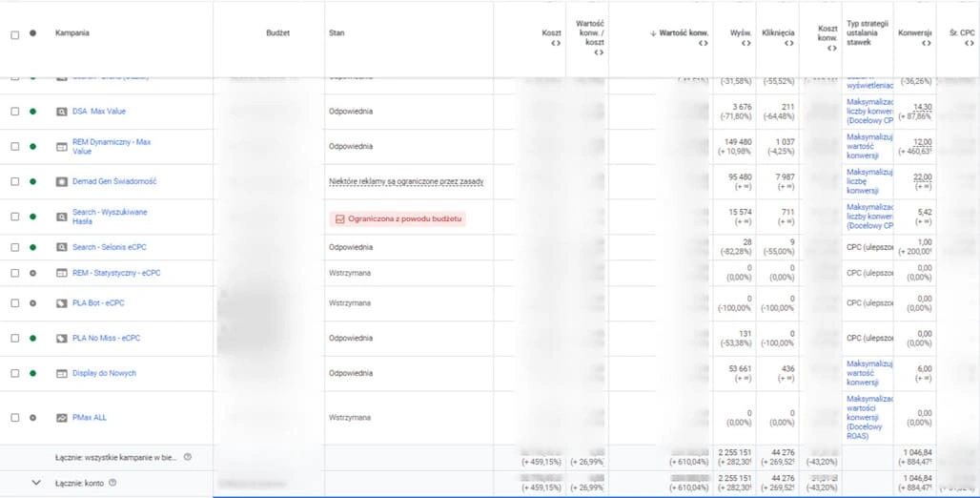Click the help icon next to Łącznie: konto
This screenshot has width=980, height=498.
click(112, 483)
